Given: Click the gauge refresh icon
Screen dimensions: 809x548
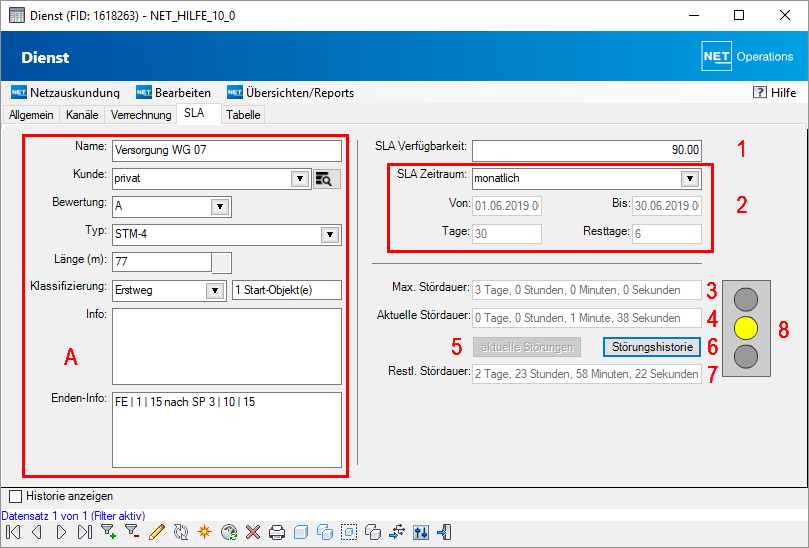Looking at the screenshot, I should 229,532.
